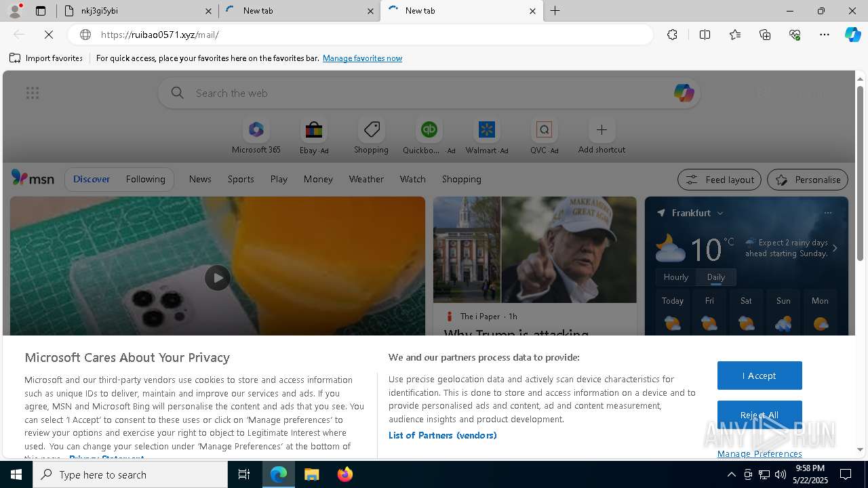The image size is (868, 488).
Task: Open QVC ad shortcut
Action: click(544, 136)
